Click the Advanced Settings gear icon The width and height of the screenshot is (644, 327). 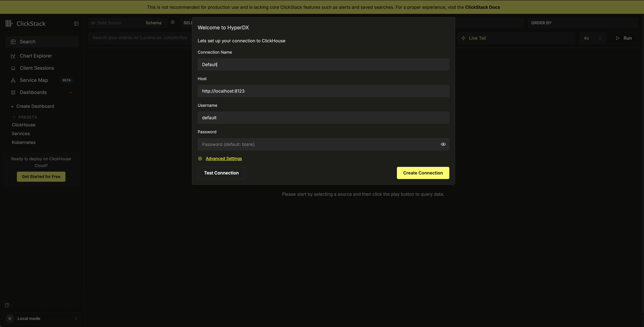200,158
